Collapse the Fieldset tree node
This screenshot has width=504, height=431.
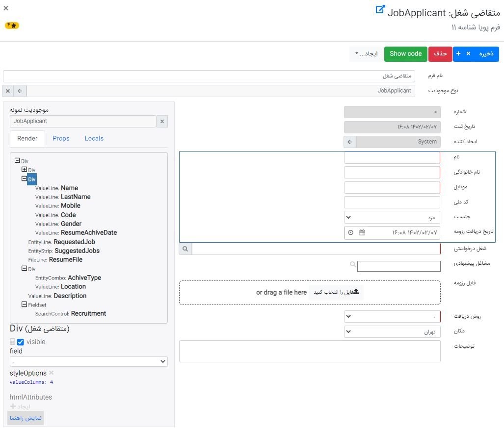point(24,304)
